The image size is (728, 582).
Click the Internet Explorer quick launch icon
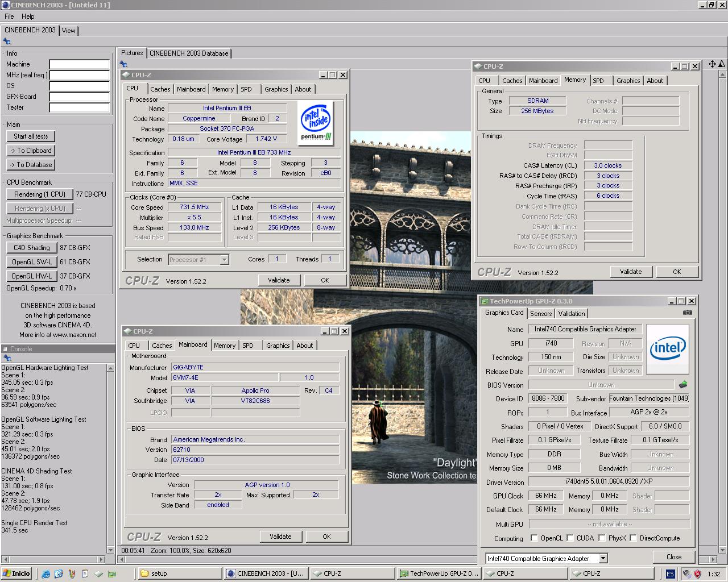(46, 573)
